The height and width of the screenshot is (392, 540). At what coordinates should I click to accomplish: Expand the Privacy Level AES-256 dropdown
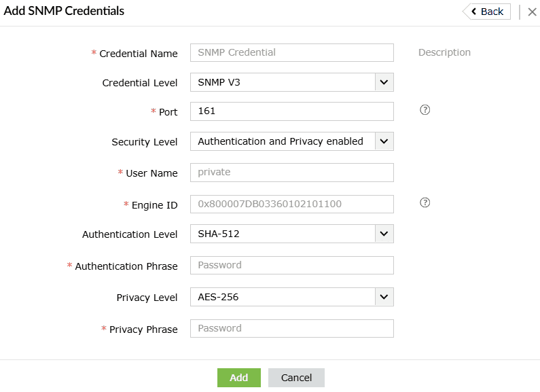point(291,297)
